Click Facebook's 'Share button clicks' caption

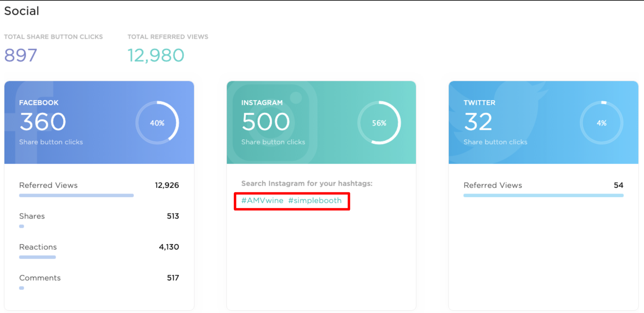pyautogui.click(x=51, y=142)
